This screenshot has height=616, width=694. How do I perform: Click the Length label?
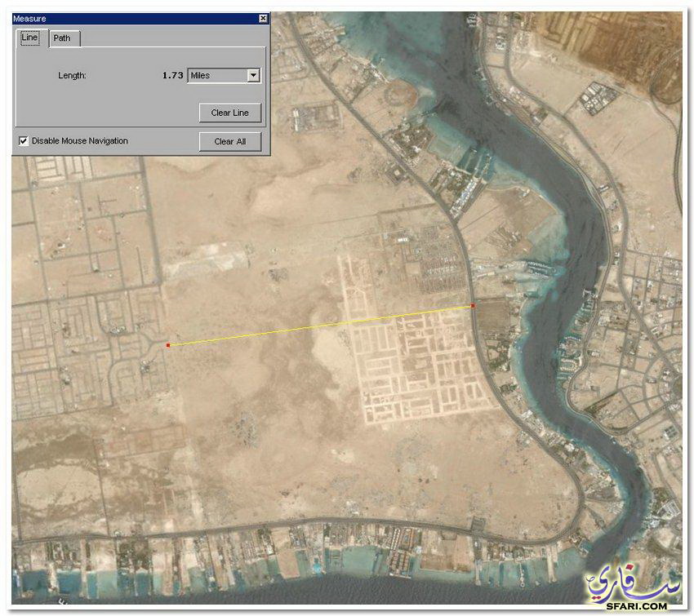pyautogui.click(x=72, y=76)
